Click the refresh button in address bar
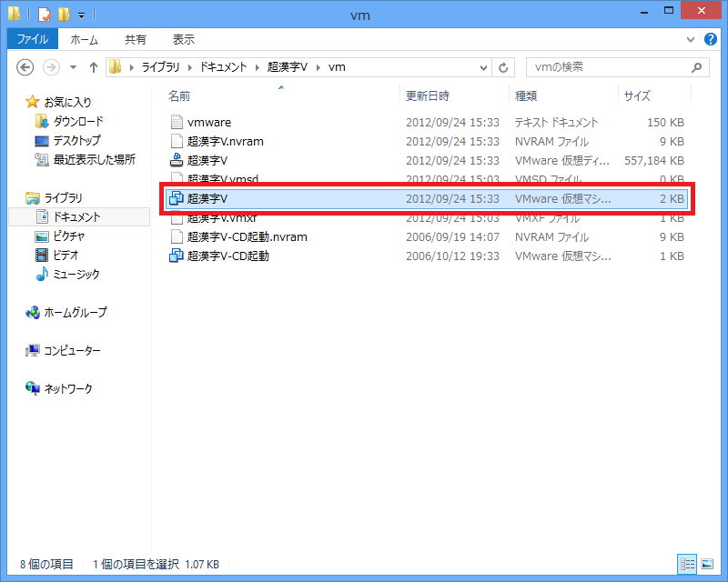This screenshot has height=582, width=728. pyautogui.click(x=504, y=67)
